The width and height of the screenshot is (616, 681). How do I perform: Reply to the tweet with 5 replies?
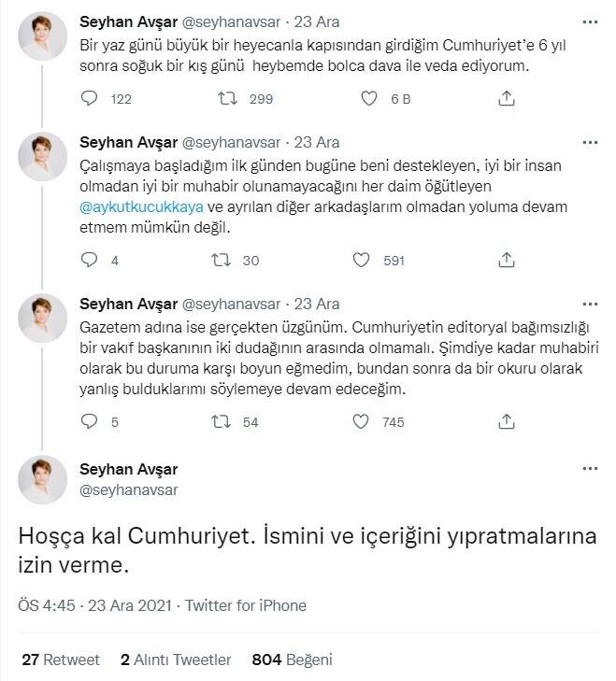click(90, 422)
